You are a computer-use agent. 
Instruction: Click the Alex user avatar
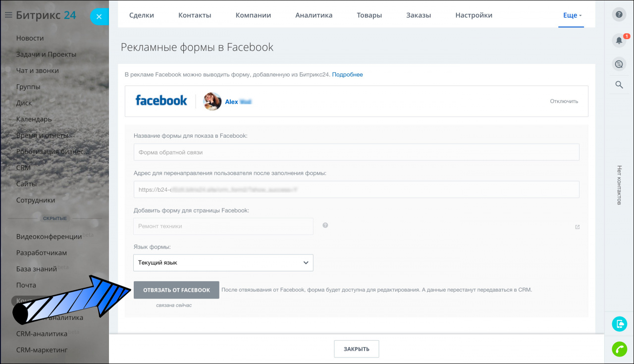[212, 101]
